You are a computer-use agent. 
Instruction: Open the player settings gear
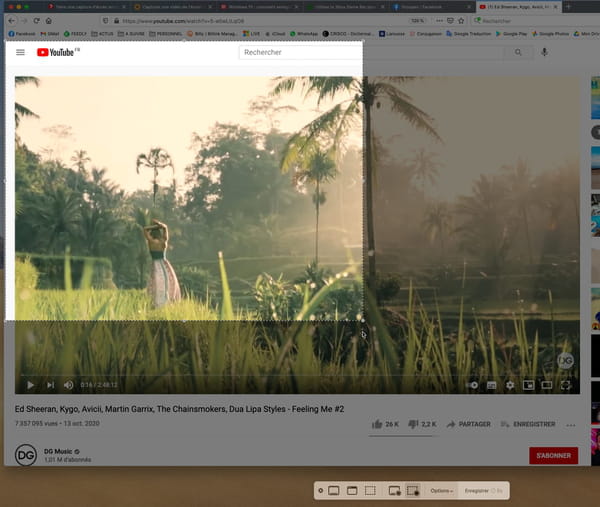coord(510,385)
